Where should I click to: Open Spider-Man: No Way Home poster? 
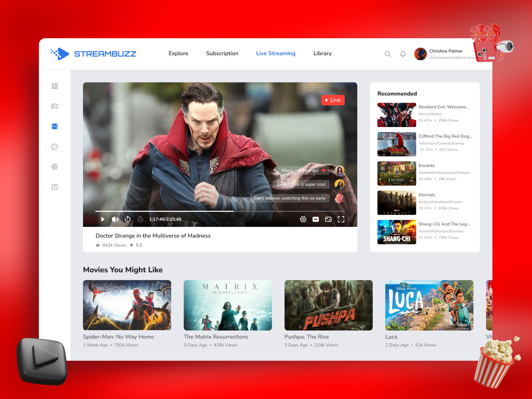127,305
